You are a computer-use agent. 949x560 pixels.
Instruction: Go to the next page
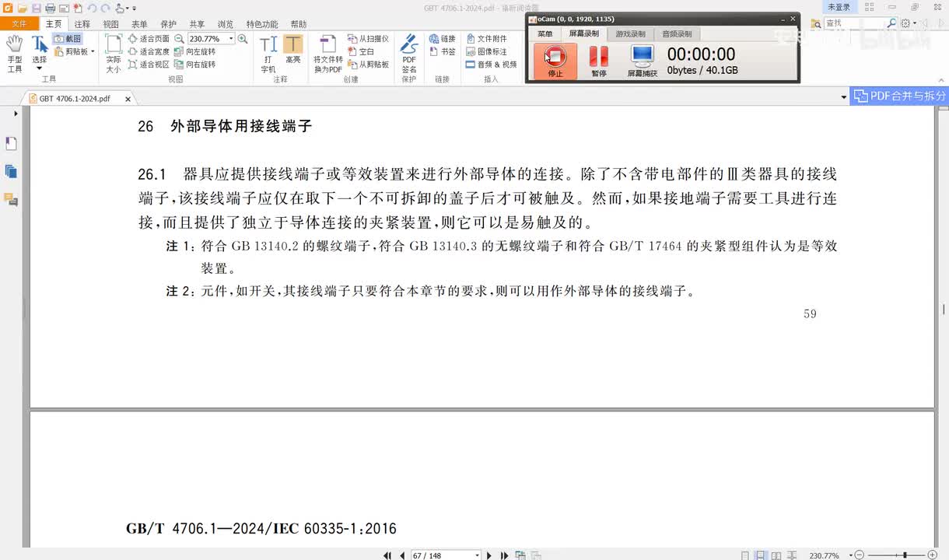click(x=489, y=555)
